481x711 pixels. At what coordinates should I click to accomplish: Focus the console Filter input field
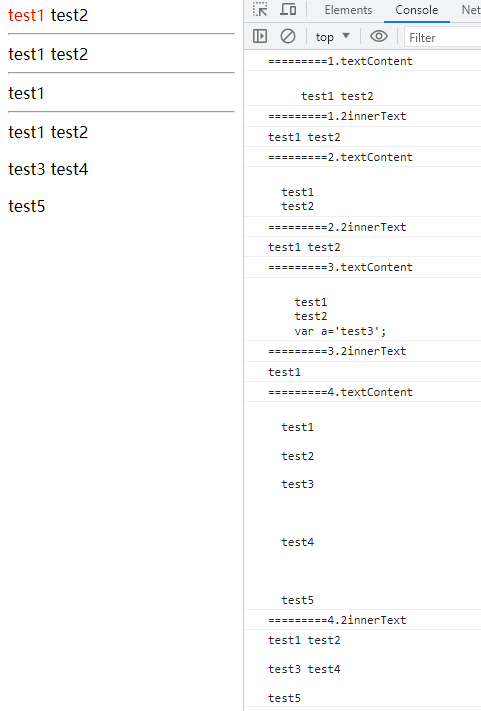pos(443,37)
